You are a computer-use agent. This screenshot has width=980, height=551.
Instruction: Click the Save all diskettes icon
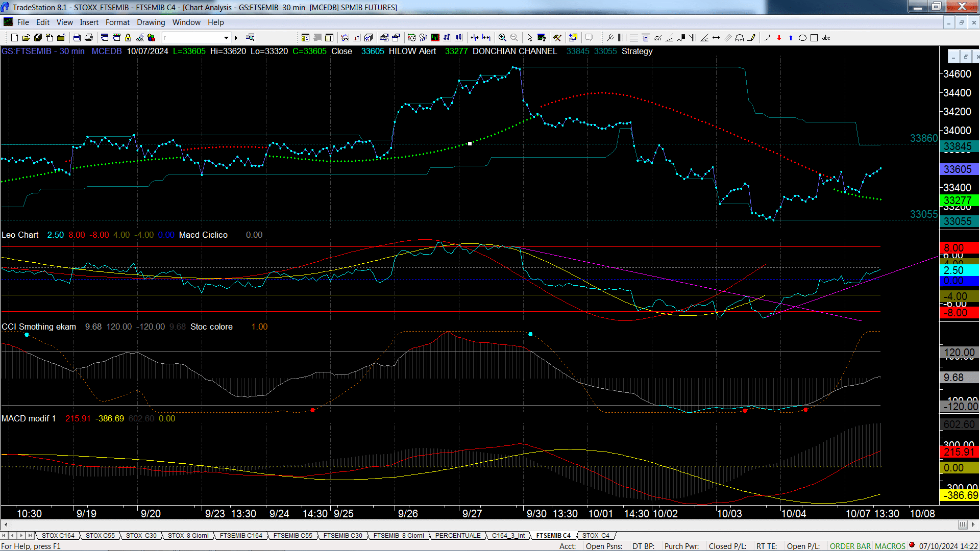(x=38, y=38)
